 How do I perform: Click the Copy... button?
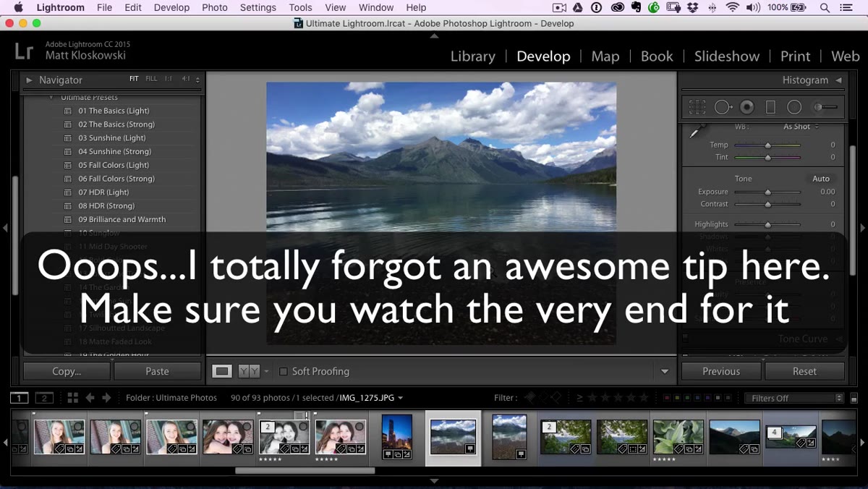(x=67, y=371)
